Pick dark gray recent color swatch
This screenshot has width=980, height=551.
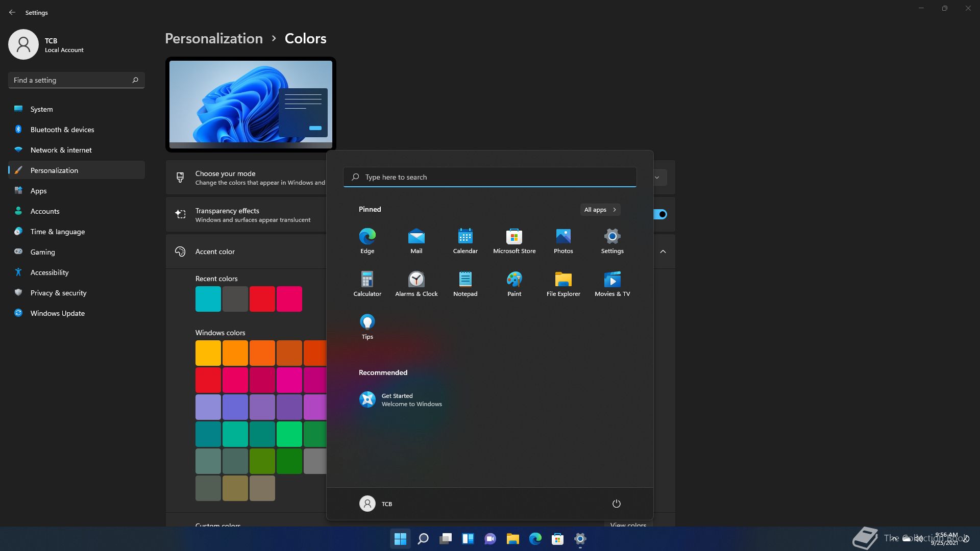tap(235, 299)
